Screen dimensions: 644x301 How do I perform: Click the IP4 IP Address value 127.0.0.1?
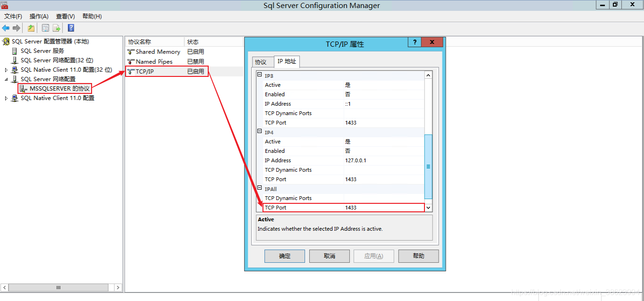(356, 160)
